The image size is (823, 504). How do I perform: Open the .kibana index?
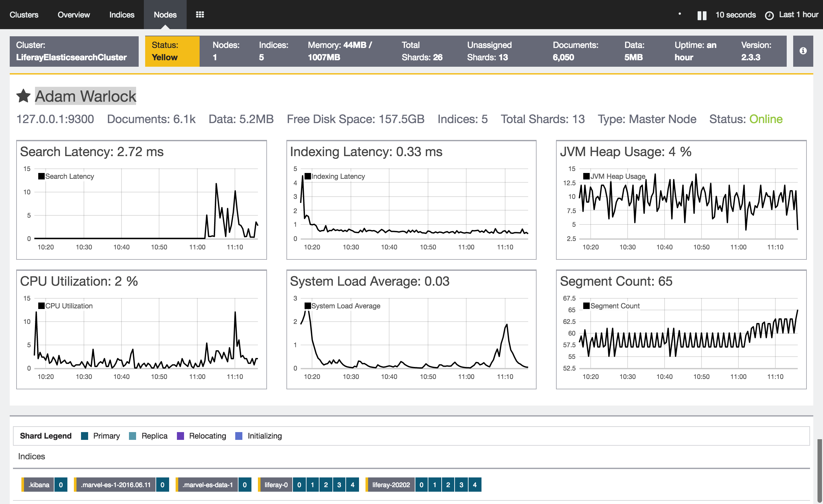39,485
